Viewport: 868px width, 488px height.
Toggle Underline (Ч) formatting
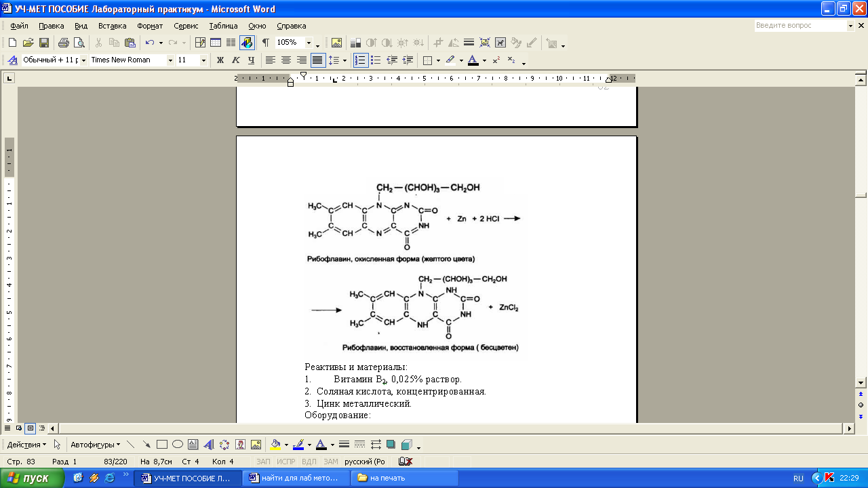click(251, 60)
